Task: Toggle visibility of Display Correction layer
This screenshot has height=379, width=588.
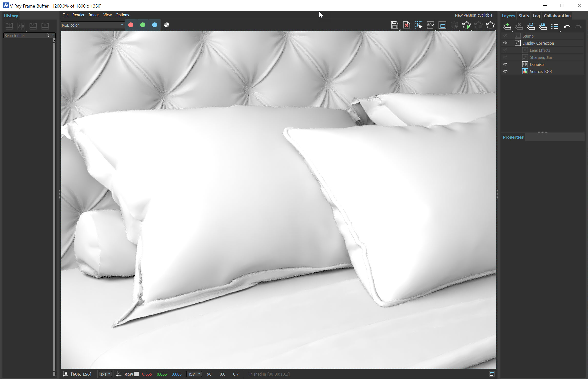Action: [505, 43]
